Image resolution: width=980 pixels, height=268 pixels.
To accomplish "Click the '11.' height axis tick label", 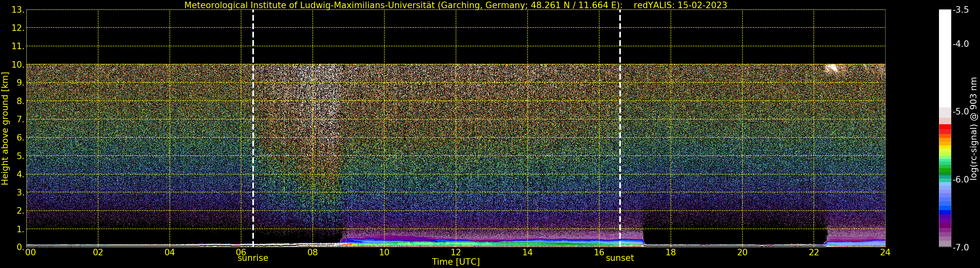I will click(x=18, y=47).
